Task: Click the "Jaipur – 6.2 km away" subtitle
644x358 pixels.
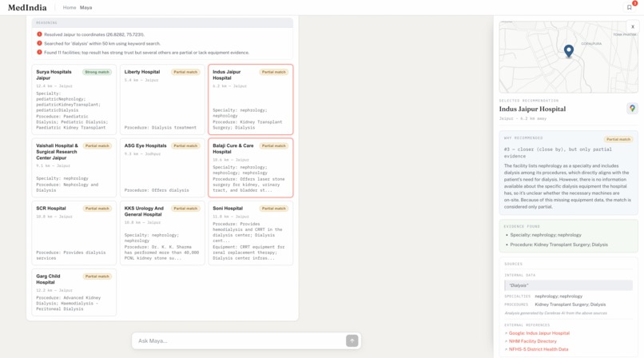Action: click(523, 118)
